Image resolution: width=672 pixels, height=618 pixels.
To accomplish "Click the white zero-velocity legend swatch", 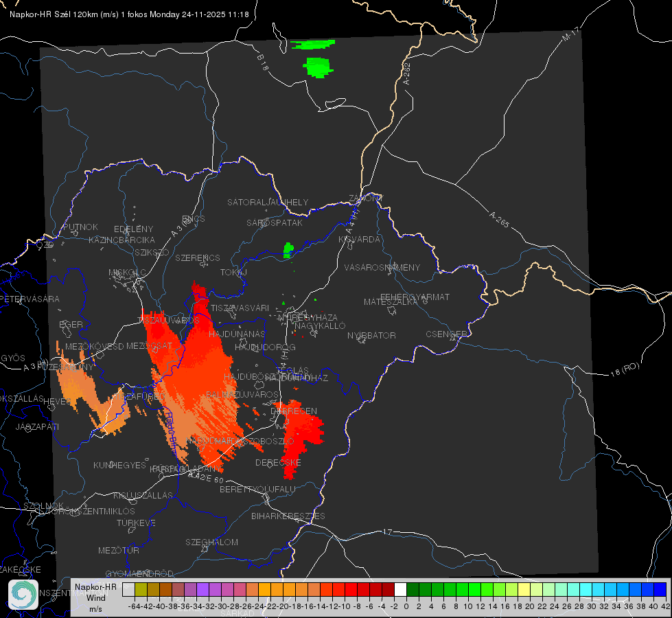I will coord(400,589).
